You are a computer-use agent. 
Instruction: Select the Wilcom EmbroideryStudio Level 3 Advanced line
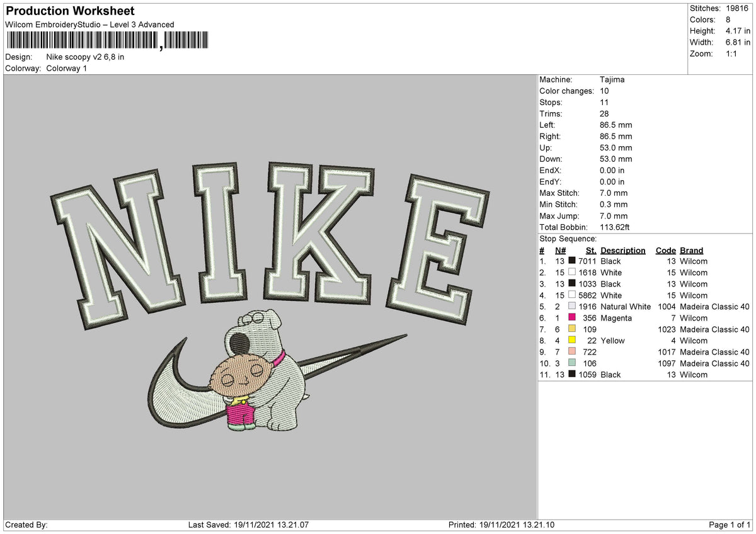click(89, 25)
